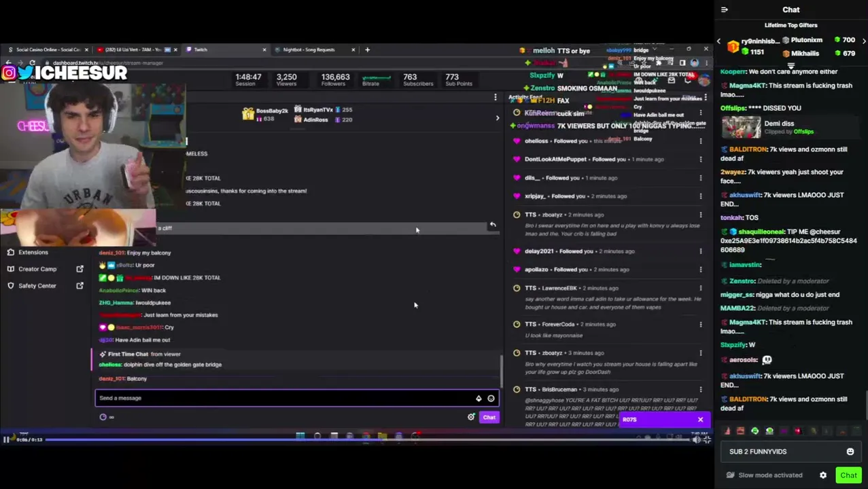Screen dimensions: 868x489
Task: Open options for delay2021 follow event
Action: tap(701, 251)
